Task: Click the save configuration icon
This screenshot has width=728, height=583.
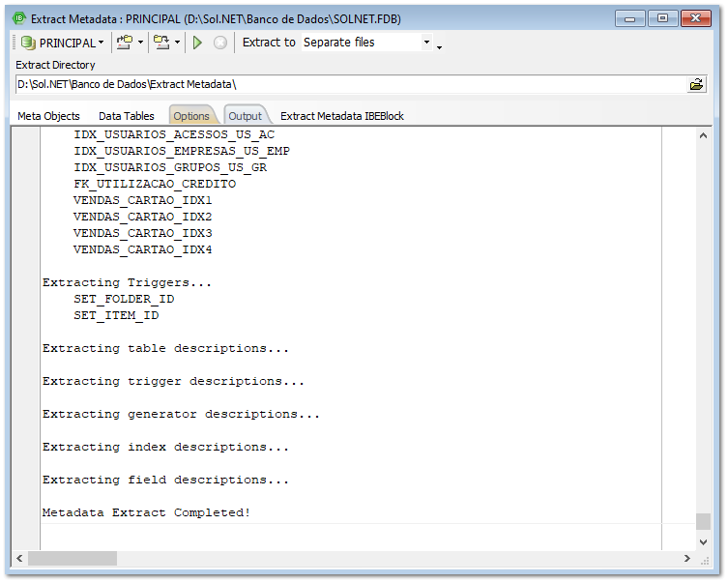Action: point(161,43)
